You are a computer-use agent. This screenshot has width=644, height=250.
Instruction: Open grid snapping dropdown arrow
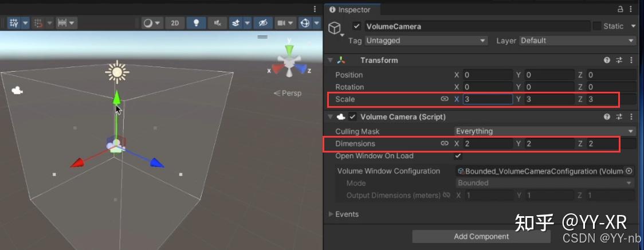25,23
